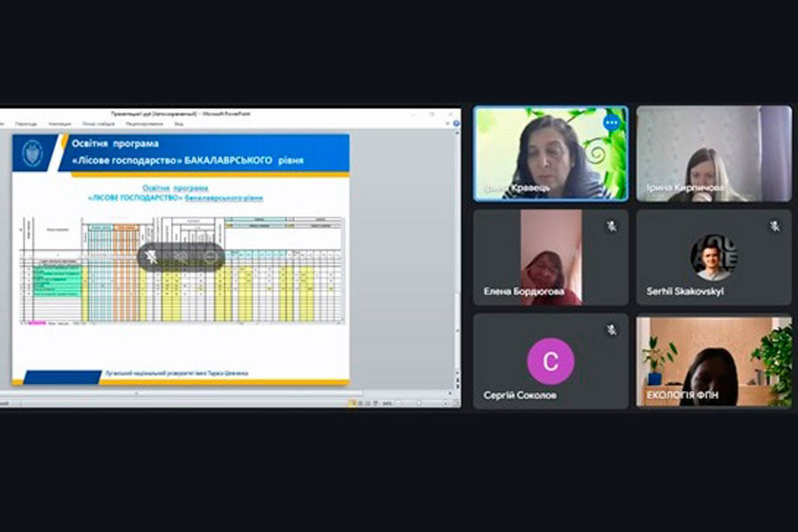Click the Луганський національний університет footer text

pos(176,373)
